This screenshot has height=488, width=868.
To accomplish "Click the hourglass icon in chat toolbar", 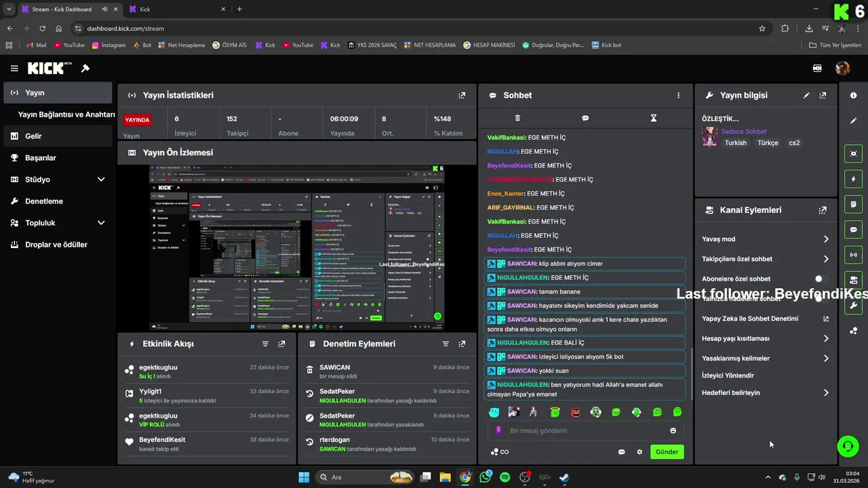I will tap(654, 118).
